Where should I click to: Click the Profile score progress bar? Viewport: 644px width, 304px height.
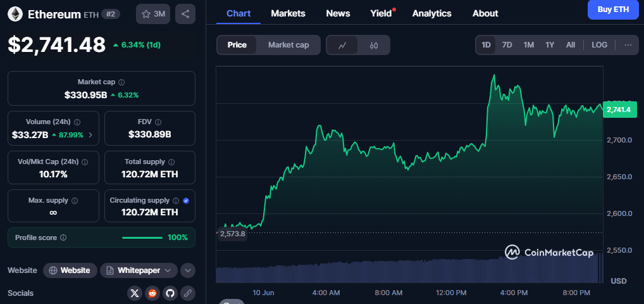click(142, 237)
